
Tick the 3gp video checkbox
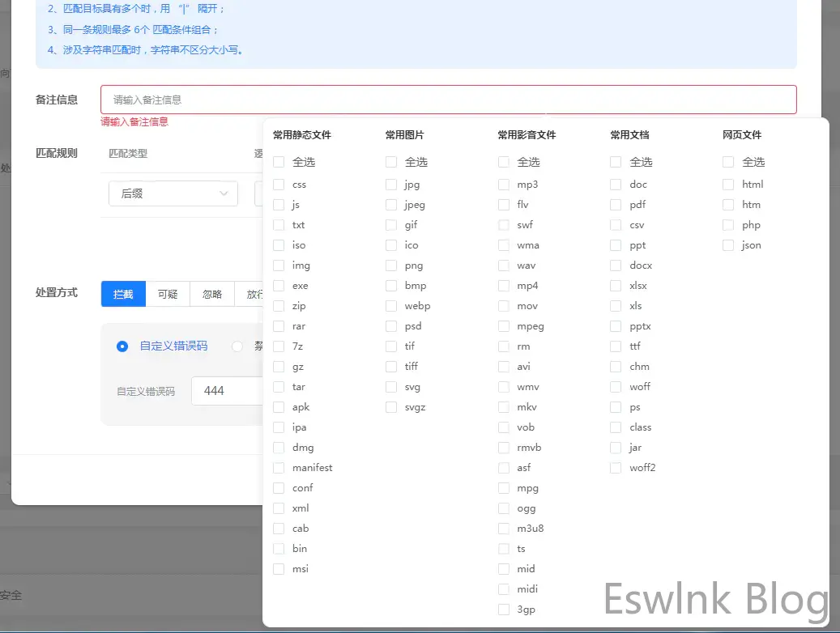504,610
